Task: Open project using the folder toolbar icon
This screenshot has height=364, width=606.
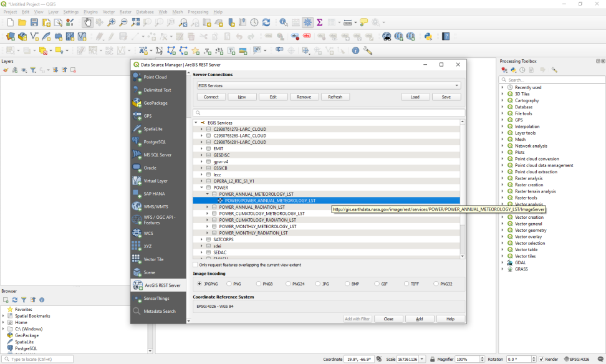Action: click(x=22, y=22)
